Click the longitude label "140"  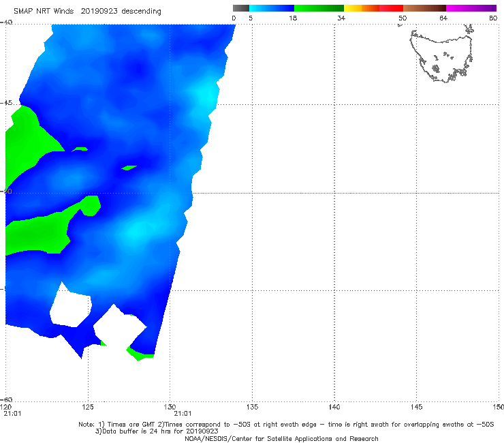pos(334,407)
